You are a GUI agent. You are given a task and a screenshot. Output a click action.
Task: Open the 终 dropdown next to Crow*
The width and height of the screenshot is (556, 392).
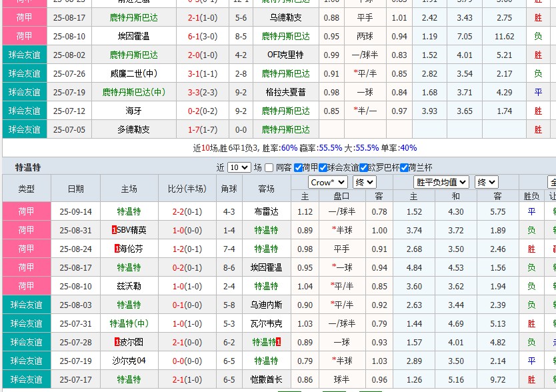pyautogui.click(x=364, y=181)
